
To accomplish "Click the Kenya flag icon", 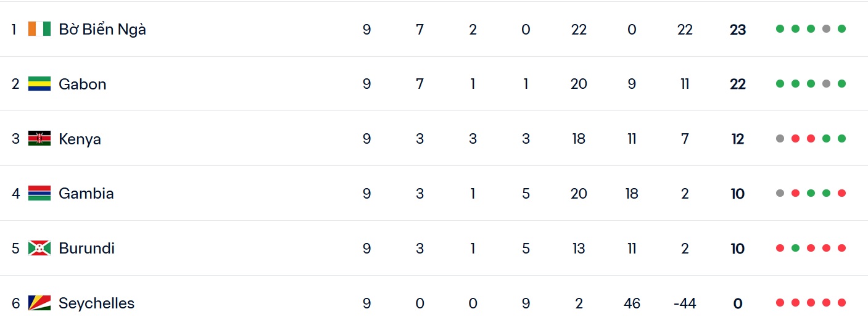I will point(39,139).
